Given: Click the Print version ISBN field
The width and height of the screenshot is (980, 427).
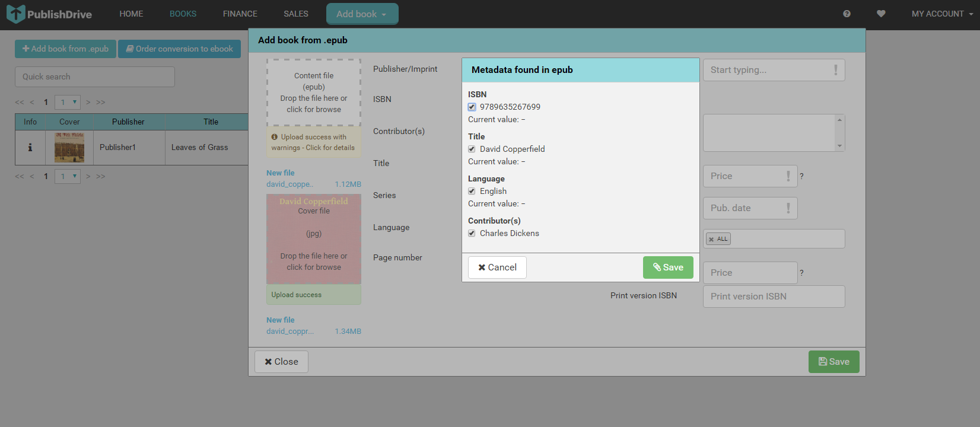Looking at the screenshot, I should click(774, 297).
